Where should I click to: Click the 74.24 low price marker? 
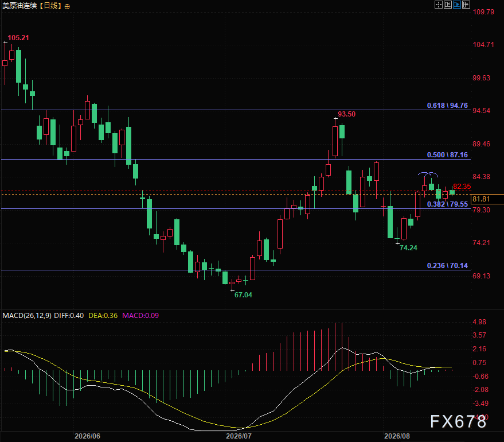(408, 248)
